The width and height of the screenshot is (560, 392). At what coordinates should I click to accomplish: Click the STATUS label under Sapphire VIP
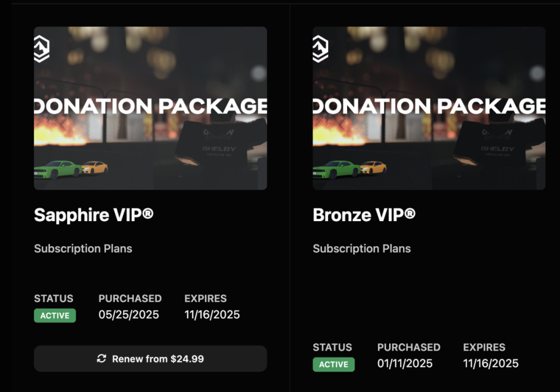(x=54, y=298)
